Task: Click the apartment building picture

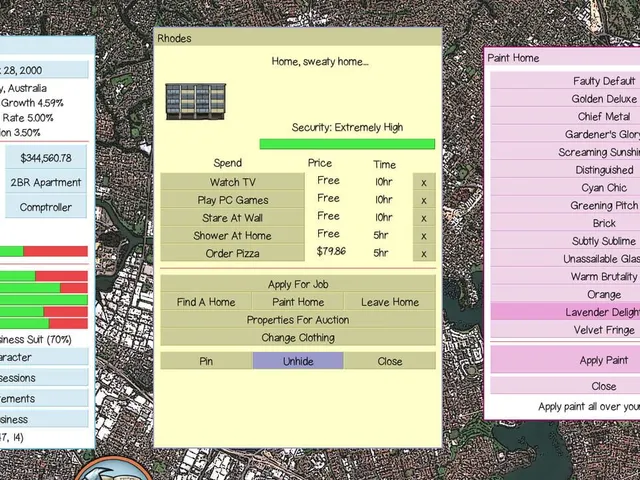Action: [x=196, y=102]
